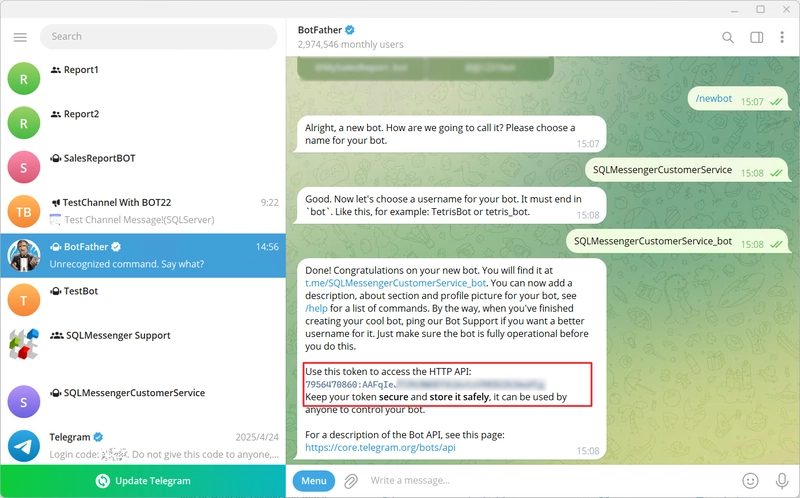Attach a file with the paperclip icon
Viewport: 800px width, 498px height.
coord(351,481)
